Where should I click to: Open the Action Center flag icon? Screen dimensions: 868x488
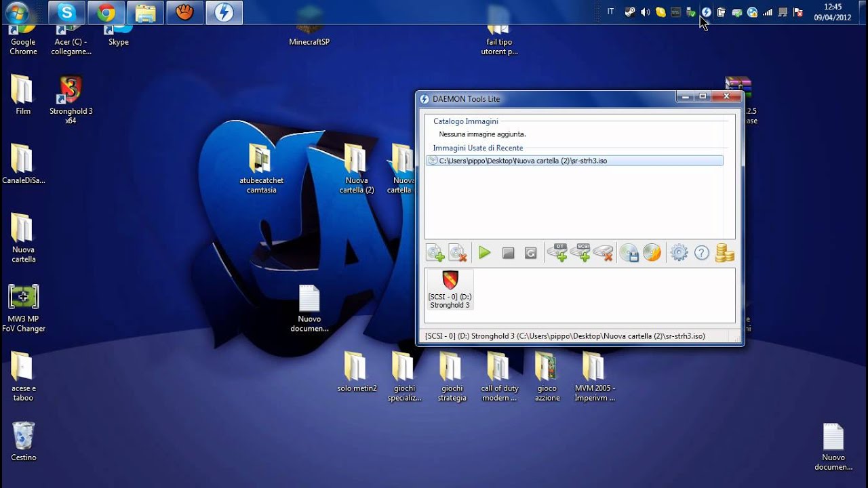(798, 12)
